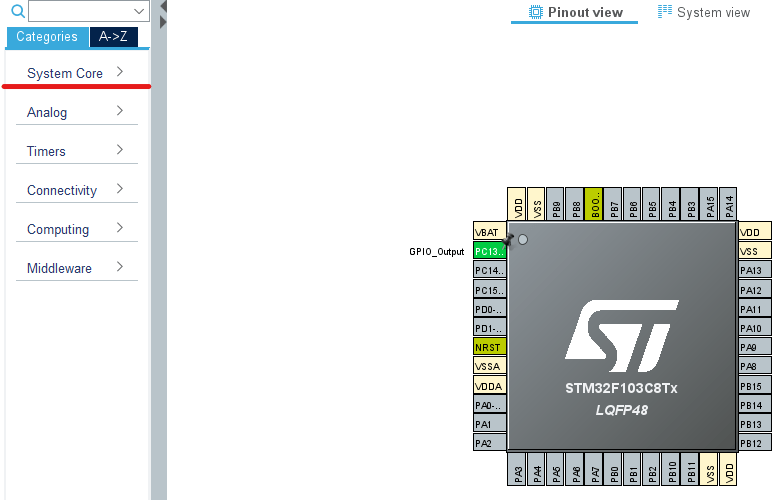Select the PB1 pin
The width and height of the screenshot is (784, 500).
pos(632,469)
